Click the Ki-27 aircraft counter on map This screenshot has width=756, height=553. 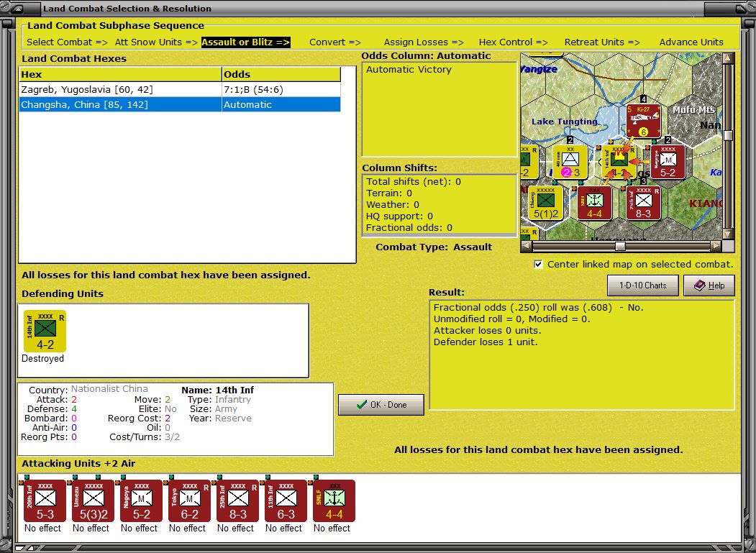643,121
